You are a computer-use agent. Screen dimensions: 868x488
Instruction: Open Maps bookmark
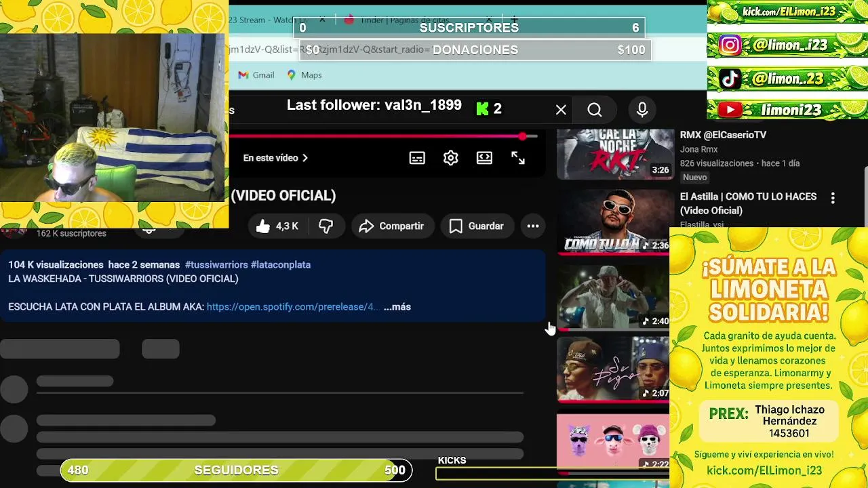coord(304,75)
